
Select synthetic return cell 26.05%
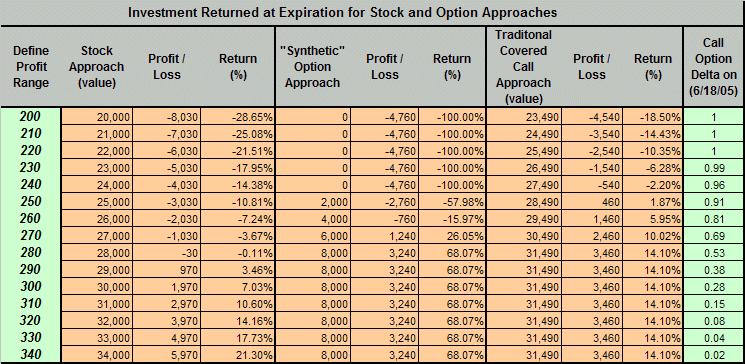pos(452,236)
